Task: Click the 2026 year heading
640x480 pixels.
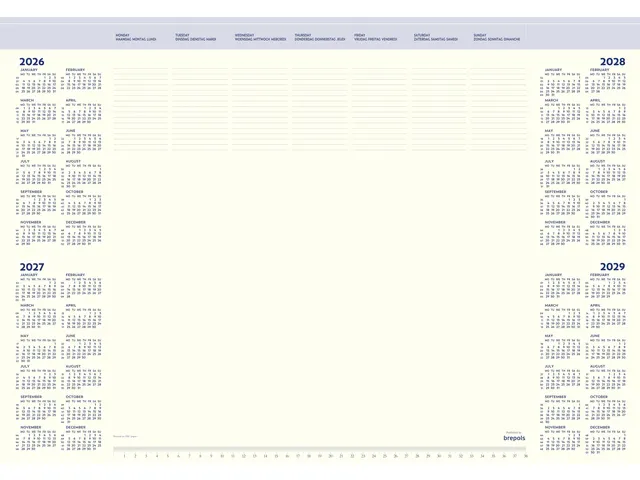Action: 32,62
